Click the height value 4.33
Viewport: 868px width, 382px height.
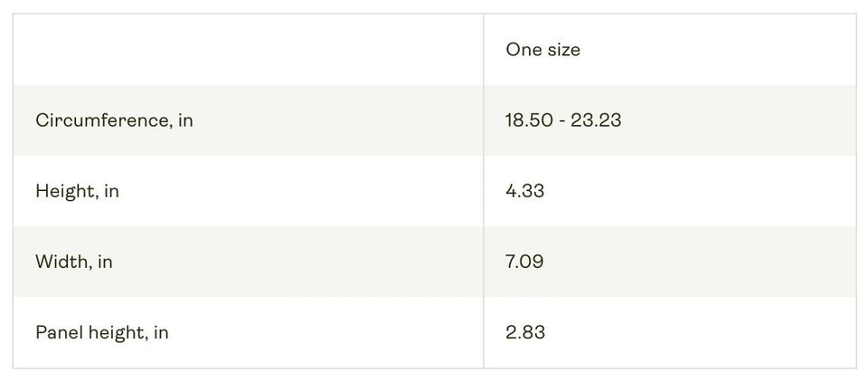[x=524, y=191]
